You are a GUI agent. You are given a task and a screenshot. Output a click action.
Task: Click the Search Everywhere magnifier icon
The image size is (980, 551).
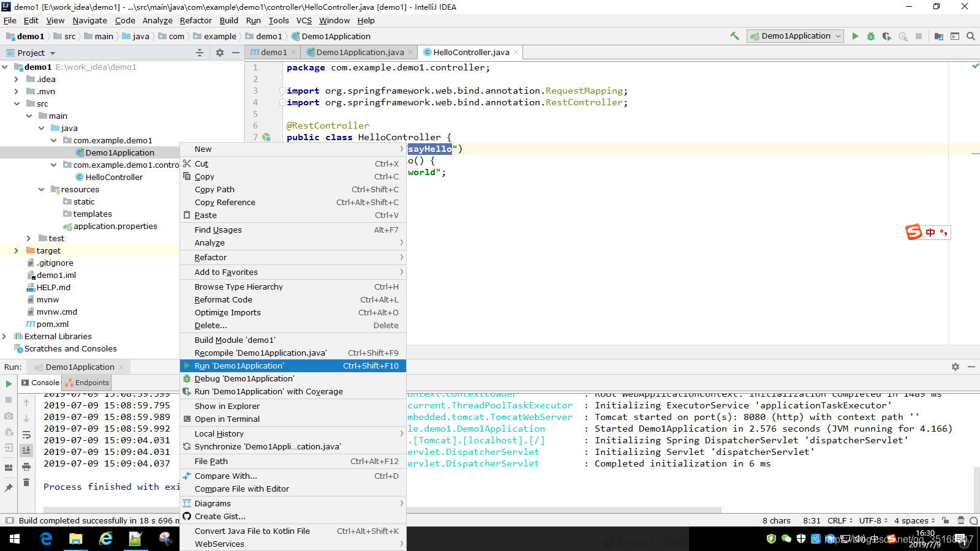click(971, 36)
